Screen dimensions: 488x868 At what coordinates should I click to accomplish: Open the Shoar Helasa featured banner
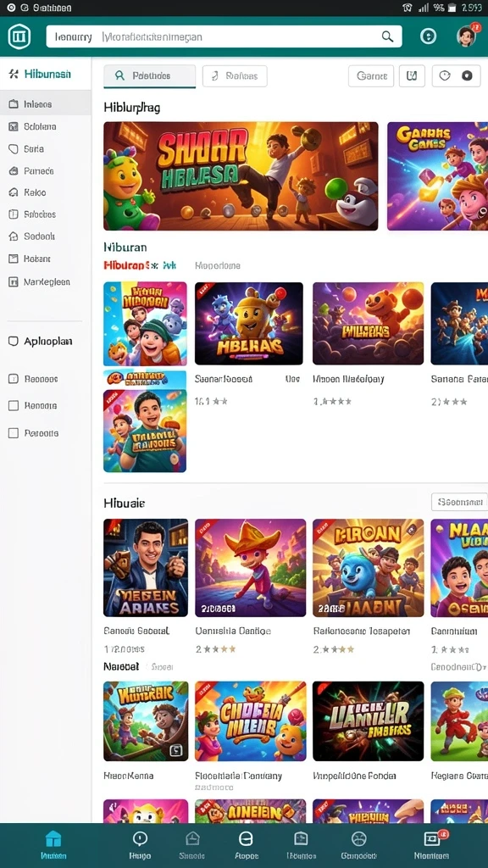[x=241, y=176]
